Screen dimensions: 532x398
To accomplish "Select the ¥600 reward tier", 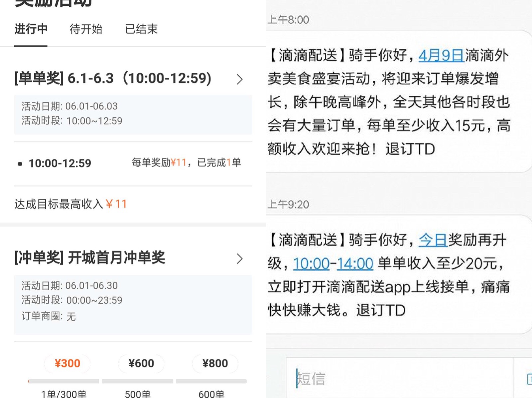I will pyautogui.click(x=141, y=363).
